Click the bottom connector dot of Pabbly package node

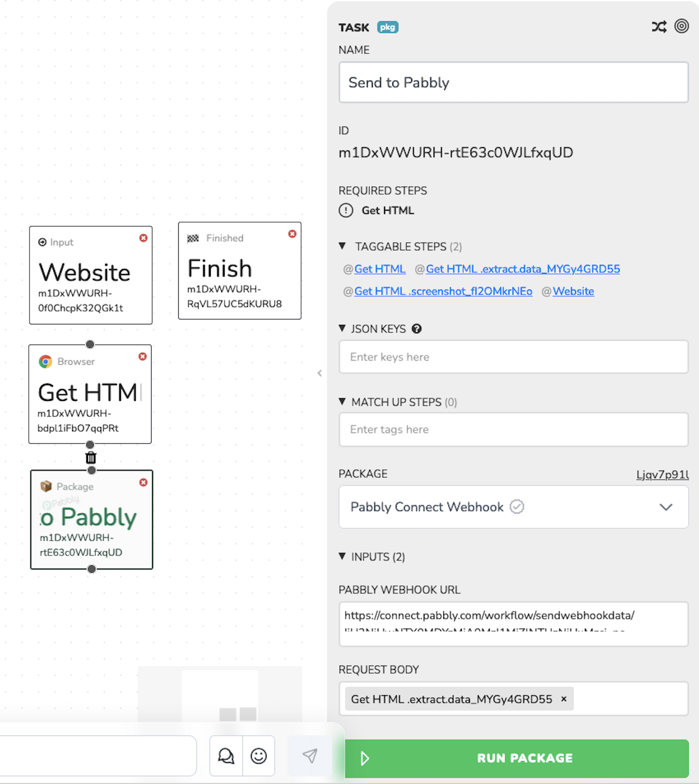(x=91, y=569)
